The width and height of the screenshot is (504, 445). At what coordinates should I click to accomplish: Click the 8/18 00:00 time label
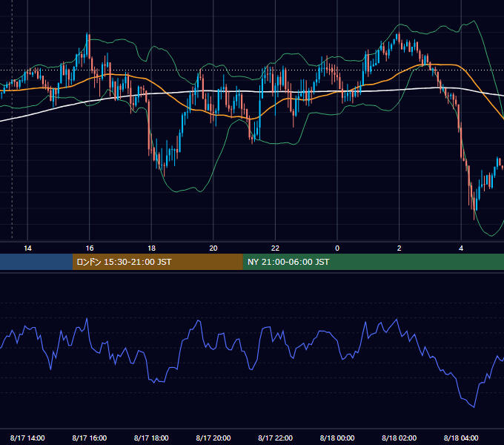click(337, 438)
